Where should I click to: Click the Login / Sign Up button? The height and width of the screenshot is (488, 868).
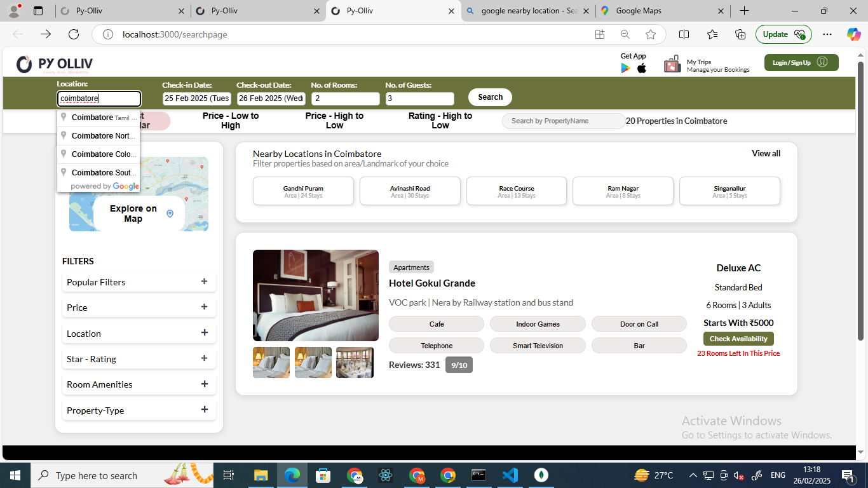pyautogui.click(x=801, y=62)
